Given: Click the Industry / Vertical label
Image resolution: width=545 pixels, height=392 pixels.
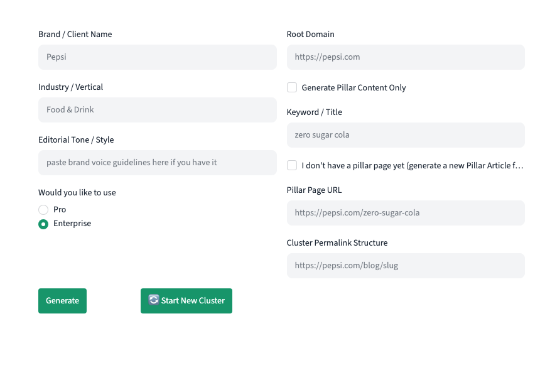Looking at the screenshot, I should (70, 87).
